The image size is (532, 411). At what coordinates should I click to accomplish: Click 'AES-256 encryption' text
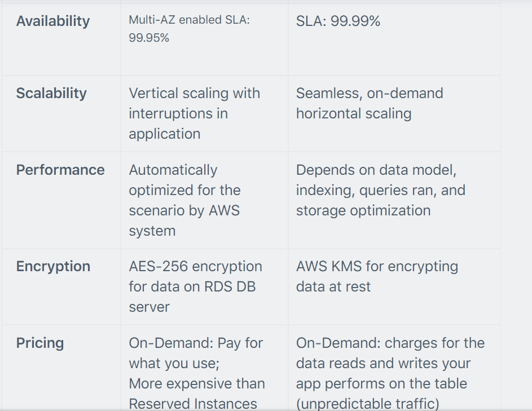point(195,266)
